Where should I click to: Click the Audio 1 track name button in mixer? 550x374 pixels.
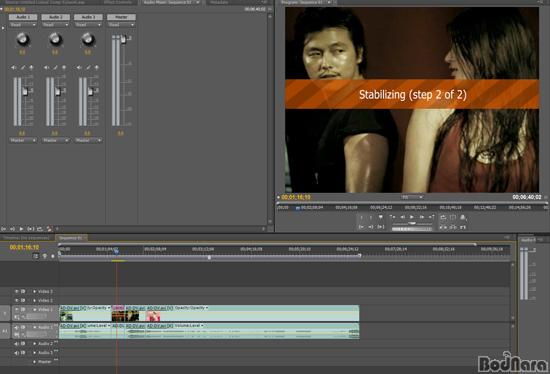[x=23, y=17]
